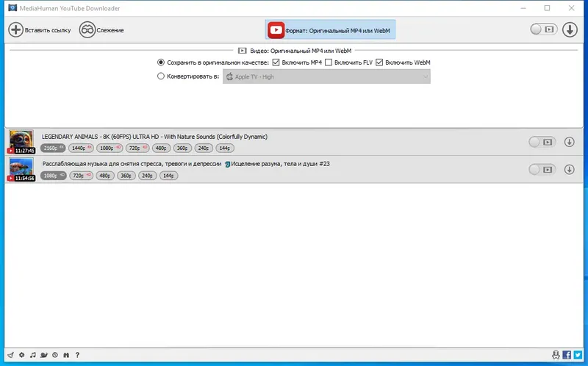
Task: Uncheck the Включить MP4 checkbox
Action: 276,62
